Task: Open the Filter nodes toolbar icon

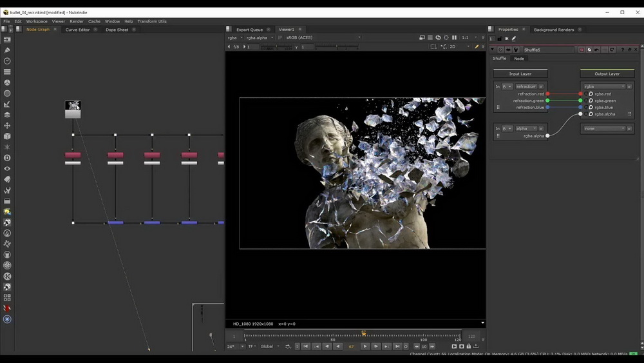Action: [7, 93]
